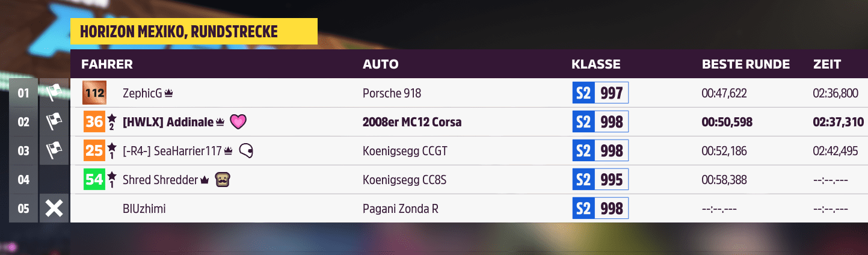Click the crown icon beside ZephicG
The width and height of the screenshot is (868, 255).
pos(169,93)
